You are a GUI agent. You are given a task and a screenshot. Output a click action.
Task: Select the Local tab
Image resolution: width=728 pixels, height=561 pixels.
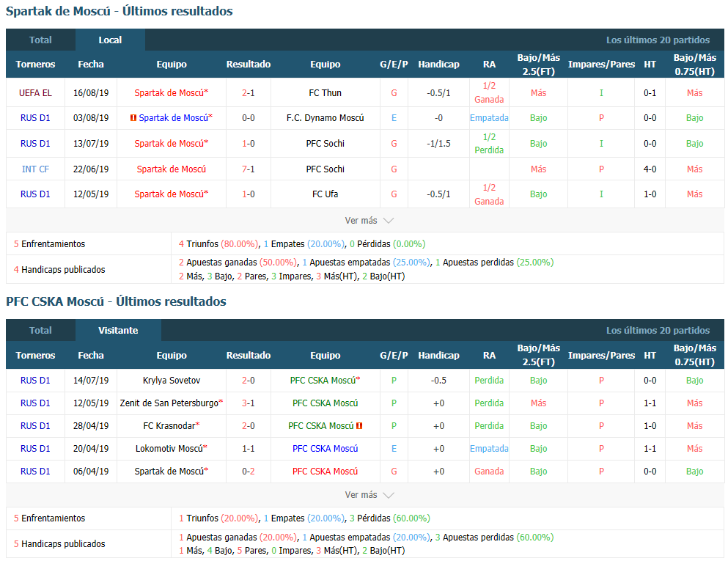(110, 40)
